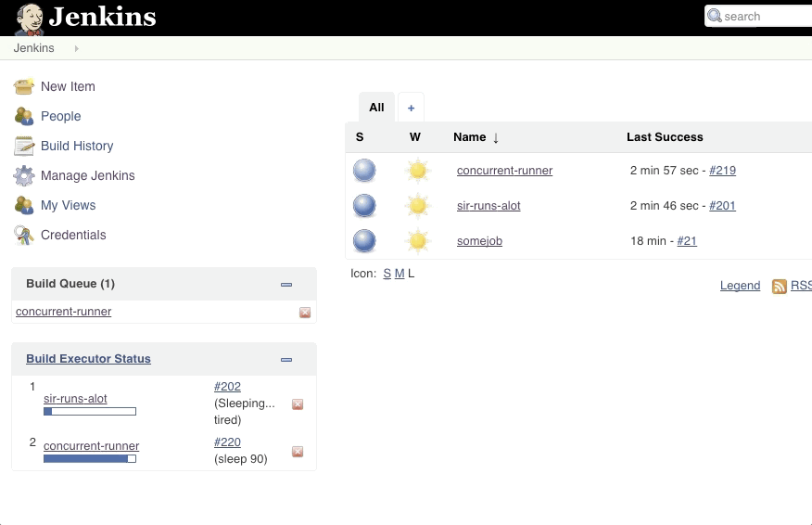Click blue status ball for somejob
Screen dimensions: 812x525
click(x=364, y=241)
